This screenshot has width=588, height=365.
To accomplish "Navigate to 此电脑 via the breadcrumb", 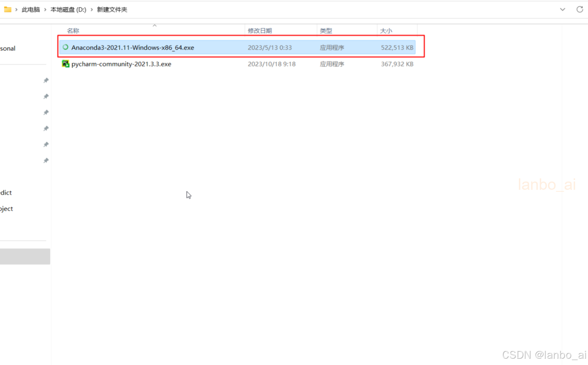I will pos(31,9).
